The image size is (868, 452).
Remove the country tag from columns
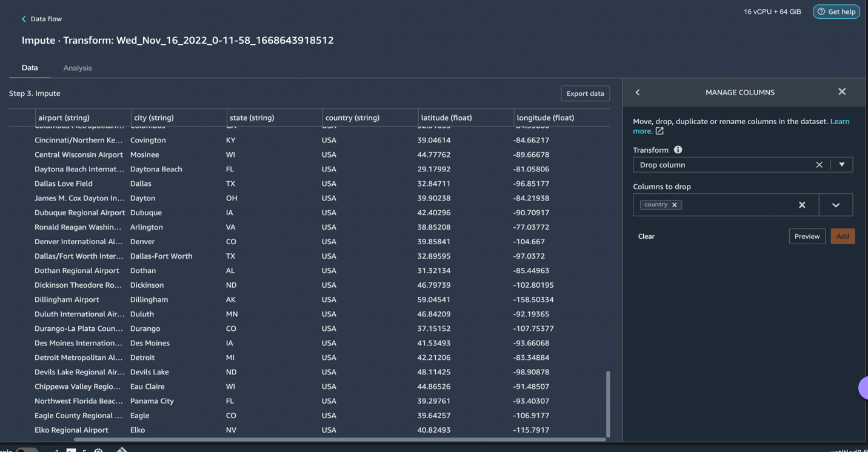674,205
